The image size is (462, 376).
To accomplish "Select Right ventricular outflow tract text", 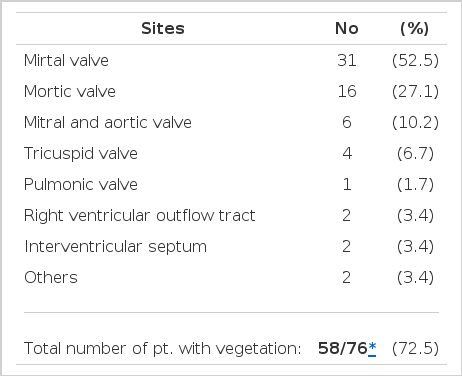I will (x=140, y=216).
